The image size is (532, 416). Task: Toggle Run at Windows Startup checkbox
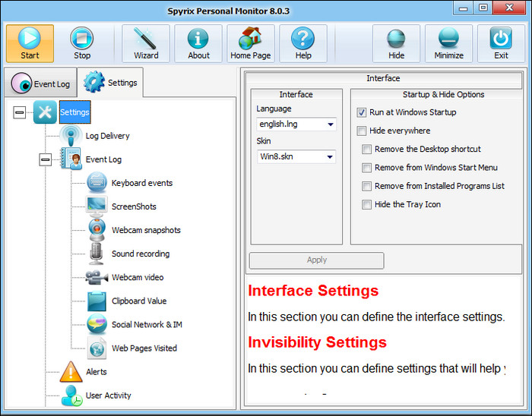click(x=361, y=112)
